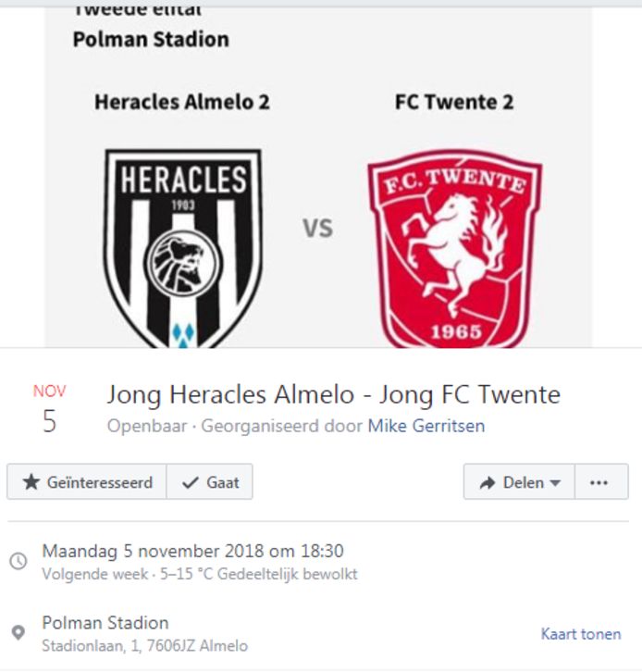Select the event title Jong Heracles Almelo

pos(333,394)
